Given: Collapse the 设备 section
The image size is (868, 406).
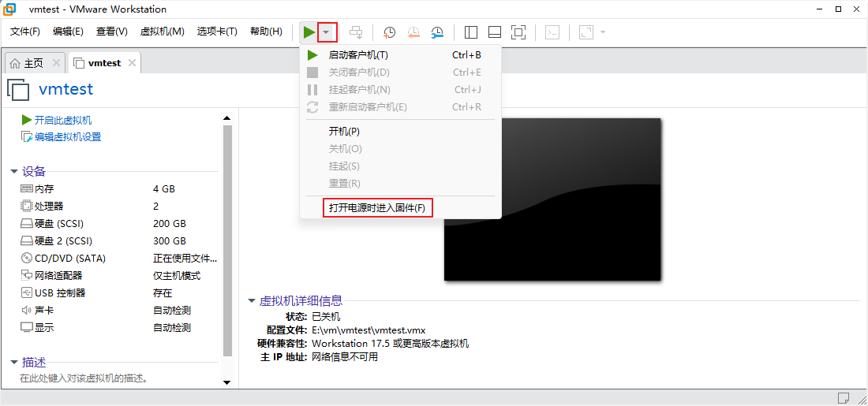Looking at the screenshot, I should [14, 172].
